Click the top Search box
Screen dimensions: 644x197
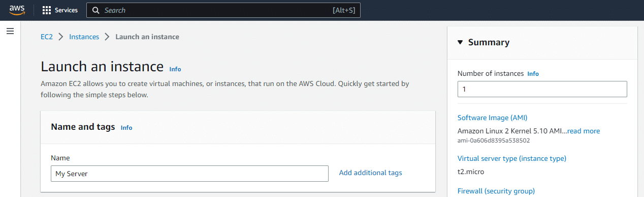tap(223, 10)
